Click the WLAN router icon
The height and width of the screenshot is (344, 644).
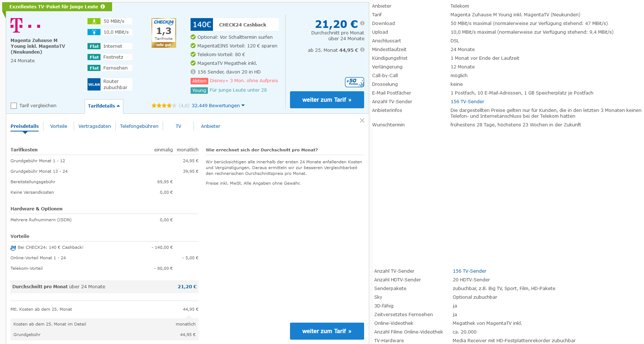pos(94,84)
